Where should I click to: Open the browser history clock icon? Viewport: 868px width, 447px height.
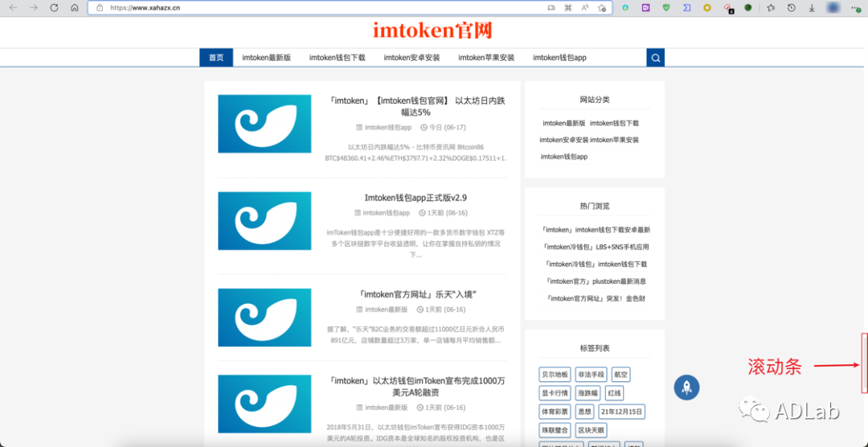coord(791,7)
